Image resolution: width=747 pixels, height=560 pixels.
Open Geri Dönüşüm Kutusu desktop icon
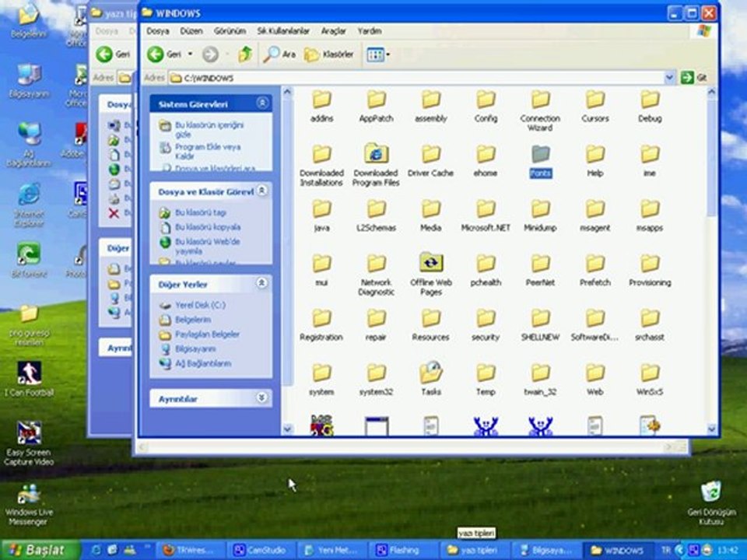click(x=711, y=503)
